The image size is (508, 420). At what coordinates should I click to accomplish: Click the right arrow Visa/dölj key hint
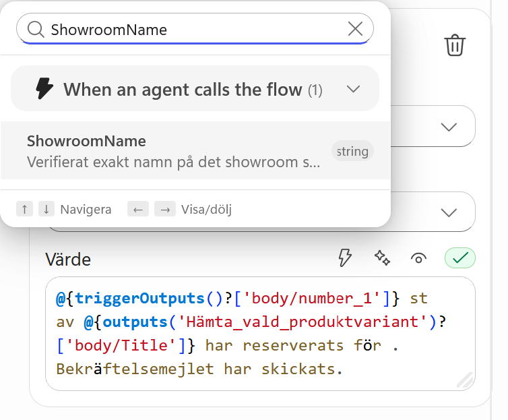[165, 210]
